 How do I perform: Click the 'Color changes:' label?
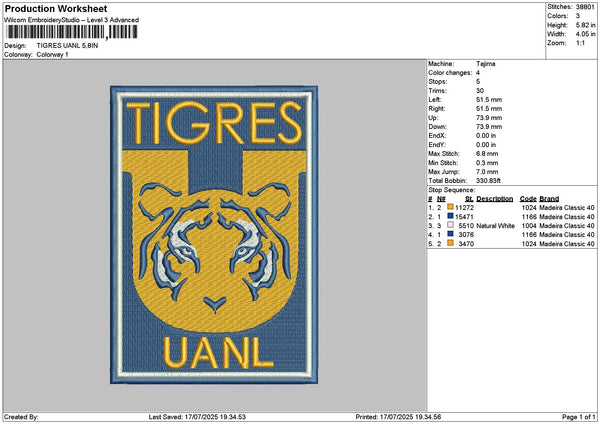click(450, 73)
